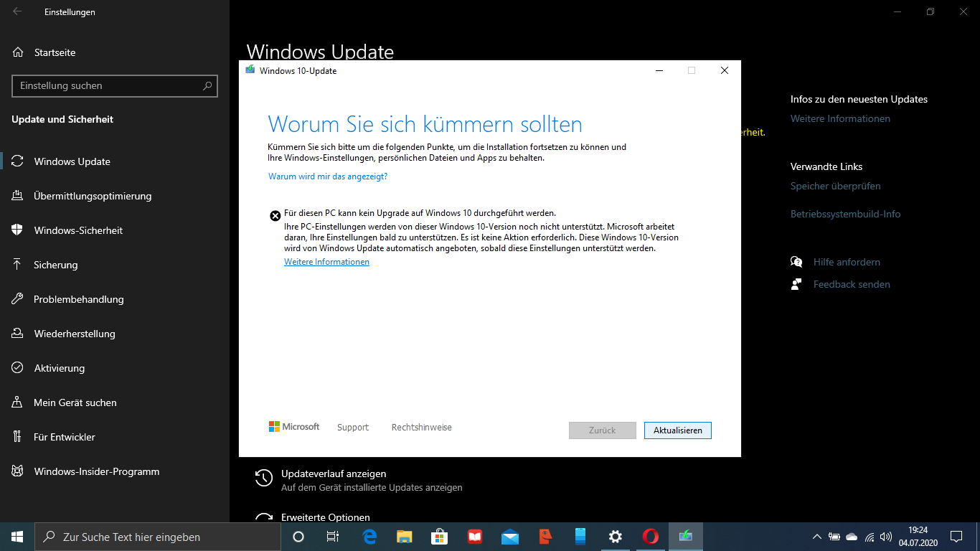
Task: Click the Zurück button
Action: pos(603,430)
